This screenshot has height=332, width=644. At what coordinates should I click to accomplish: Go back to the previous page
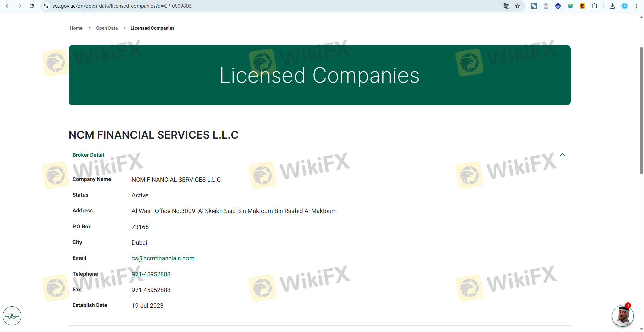[7, 6]
